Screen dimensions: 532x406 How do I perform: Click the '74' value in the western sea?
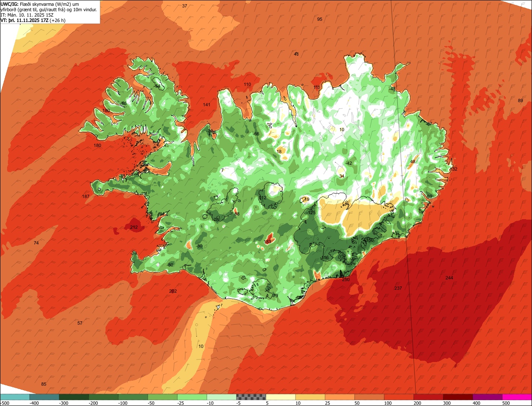(36, 243)
